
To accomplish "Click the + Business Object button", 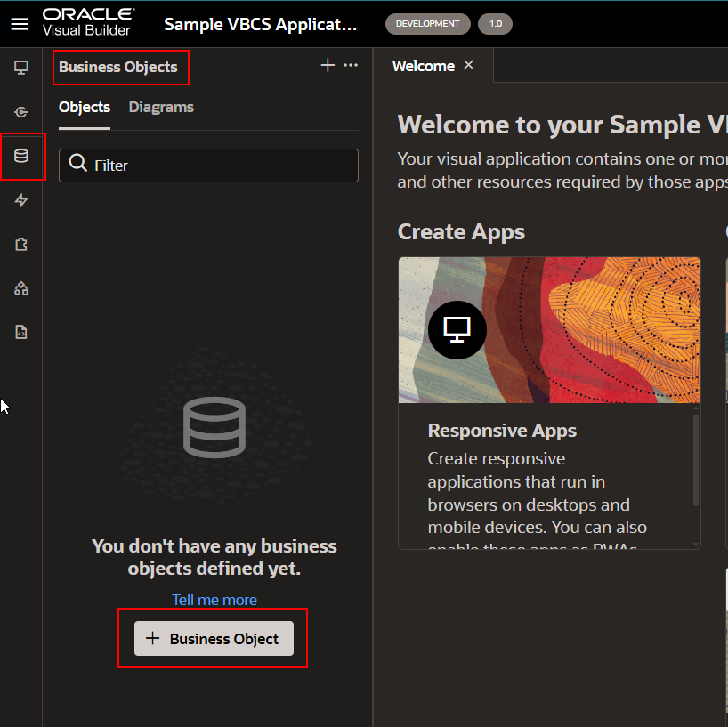I will pyautogui.click(x=214, y=638).
